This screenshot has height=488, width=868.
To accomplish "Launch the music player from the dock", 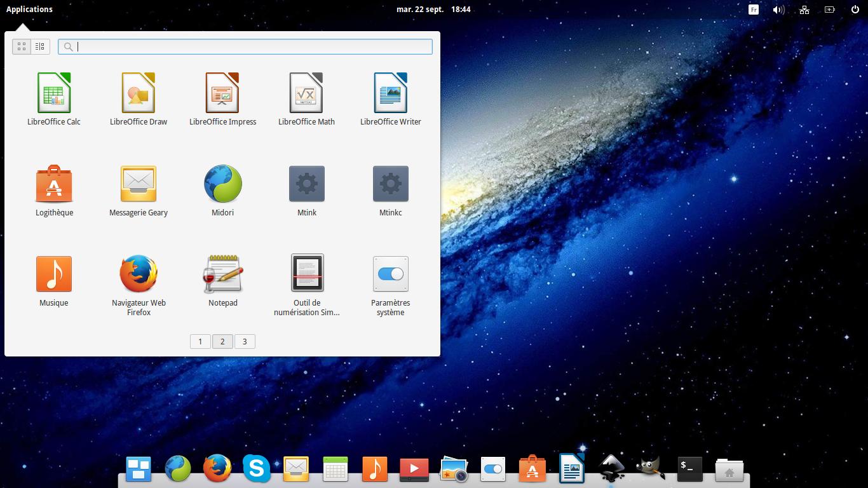I will click(x=374, y=470).
